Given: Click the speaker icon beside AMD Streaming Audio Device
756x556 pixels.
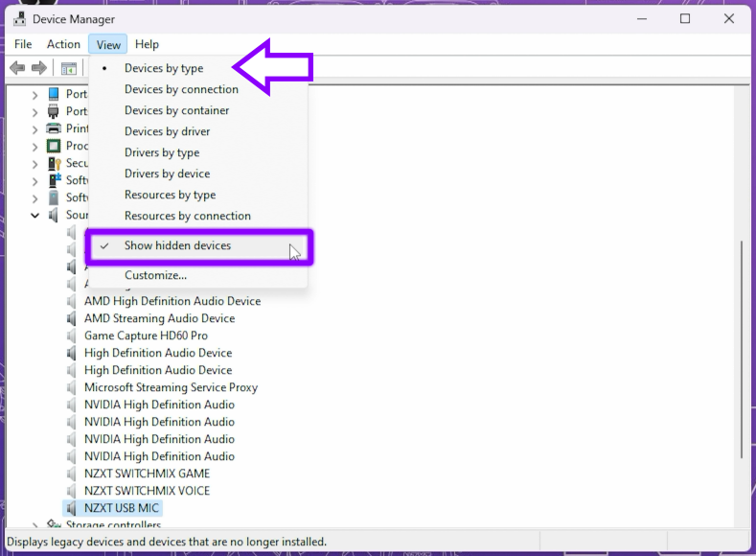Looking at the screenshot, I should pyautogui.click(x=71, y=318).
